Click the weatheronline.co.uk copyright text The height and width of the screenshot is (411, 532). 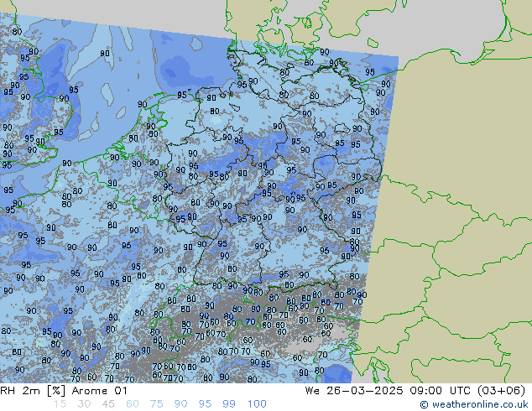pos(473,404)
